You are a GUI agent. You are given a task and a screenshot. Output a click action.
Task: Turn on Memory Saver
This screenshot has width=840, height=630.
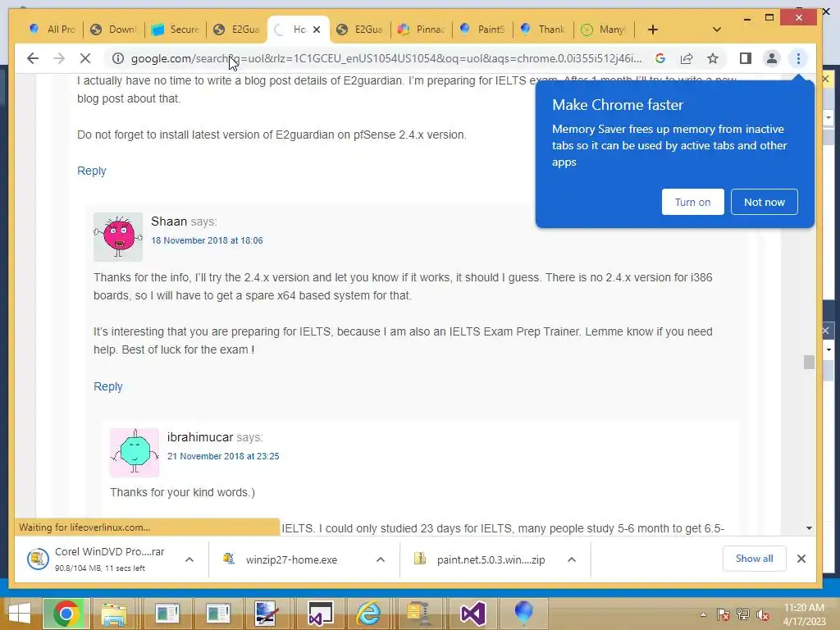click(692, 202)
